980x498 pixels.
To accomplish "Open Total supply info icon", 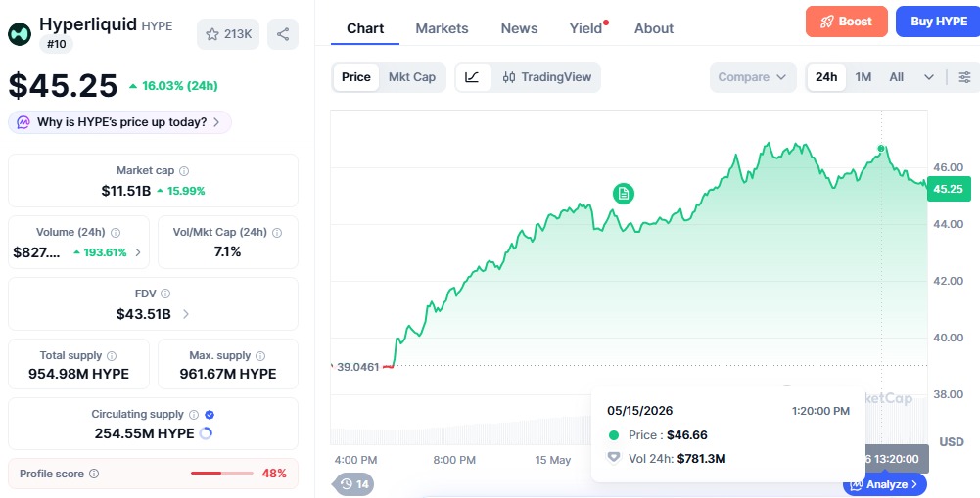I will pos(112,355).
